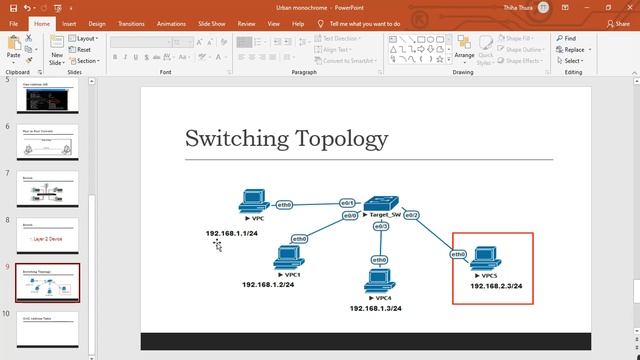Toggle Bold formatting
The image size is (640, 360).
pyautogui.click(x=115, y=57)
